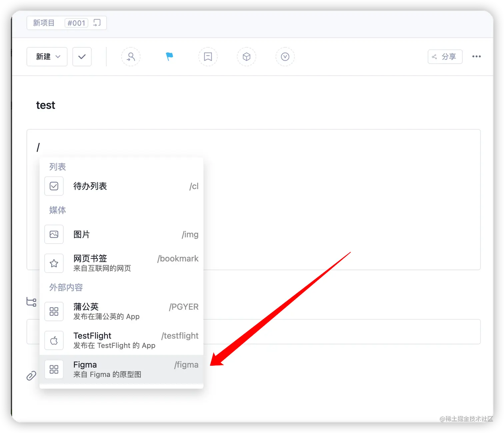Click the expand window icon beside #001

[97, 23]
